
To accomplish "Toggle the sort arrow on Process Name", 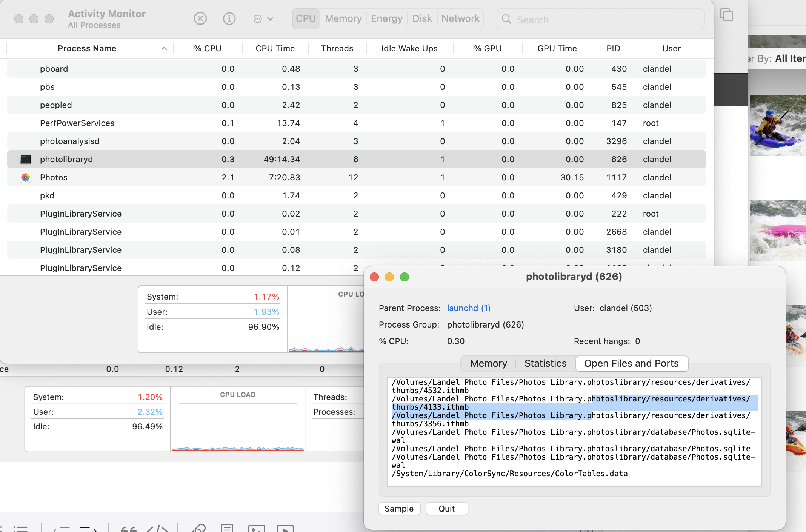I will coord(164,48).
